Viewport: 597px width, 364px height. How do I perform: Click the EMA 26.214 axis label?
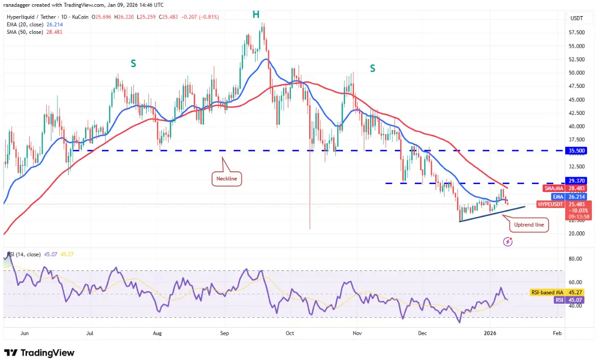click(x=569, y=197)
